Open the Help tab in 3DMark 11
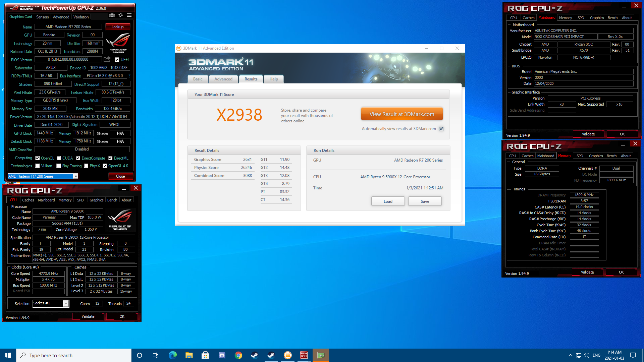The width and height of the screenshot is (644, 362). (x=274, y=79)
